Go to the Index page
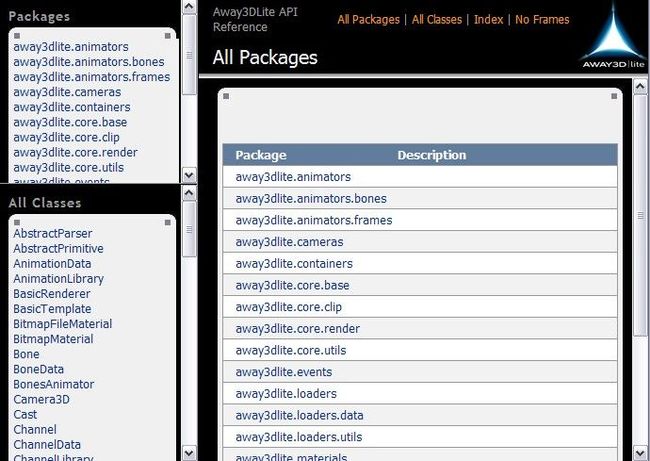This screenshot has width=650, height=461. pyautogui.click(x=488, y=19)
